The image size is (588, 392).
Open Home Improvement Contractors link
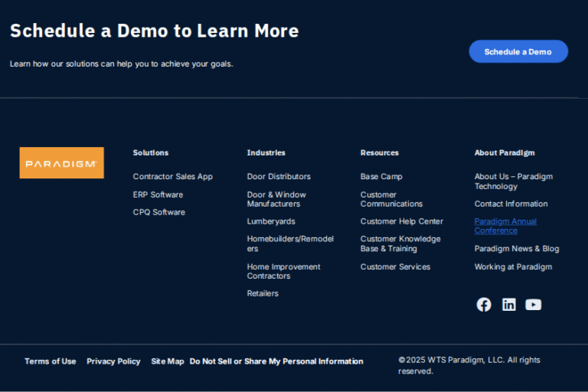tap(283, 271)
